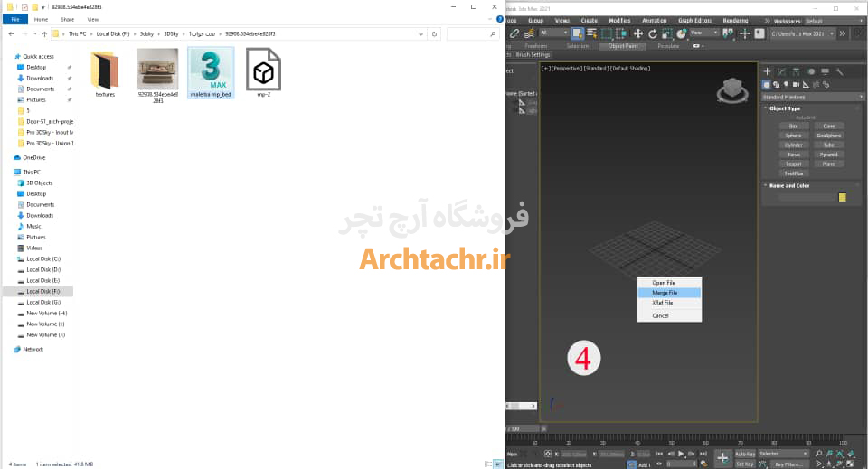This screenshot has height=469, width=868.
Task: Open the Modifiers menu in 3ds Max
Action: pyautogui.click(x=619, y=21)
